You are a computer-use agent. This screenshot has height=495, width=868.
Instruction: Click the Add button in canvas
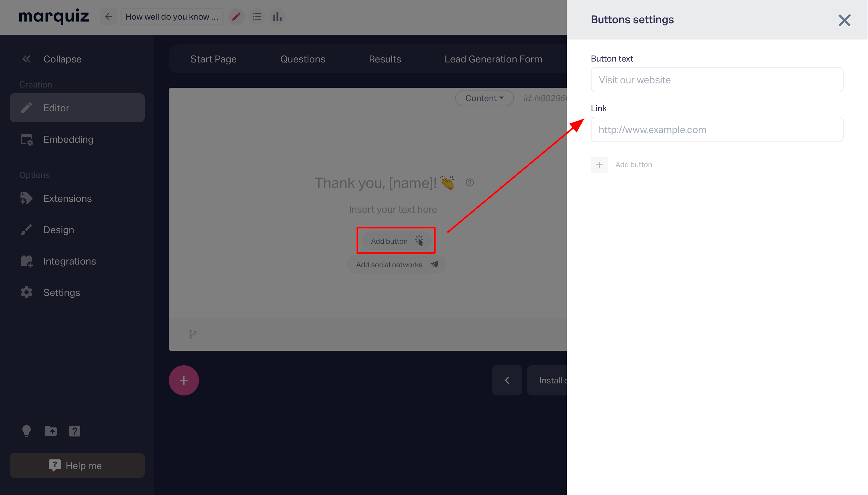click(395, 241)
